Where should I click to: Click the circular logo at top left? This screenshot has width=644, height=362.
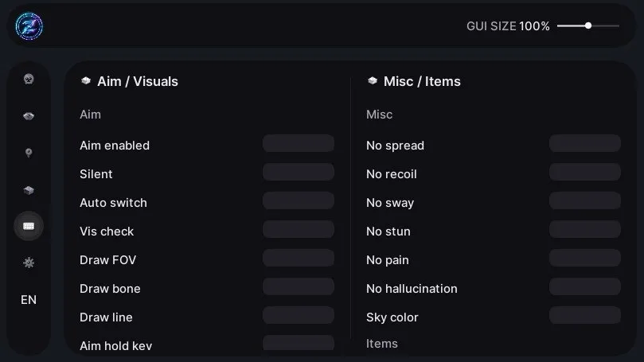click(x=29, y=26)
